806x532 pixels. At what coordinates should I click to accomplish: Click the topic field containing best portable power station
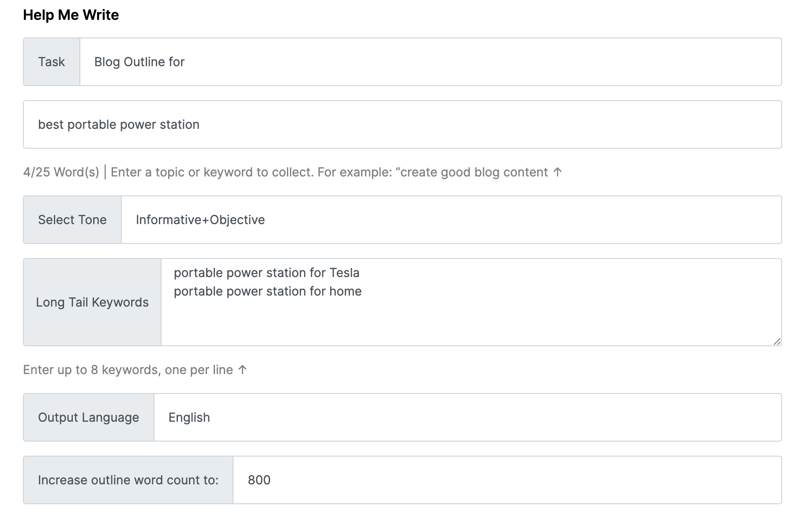(402, 124)
